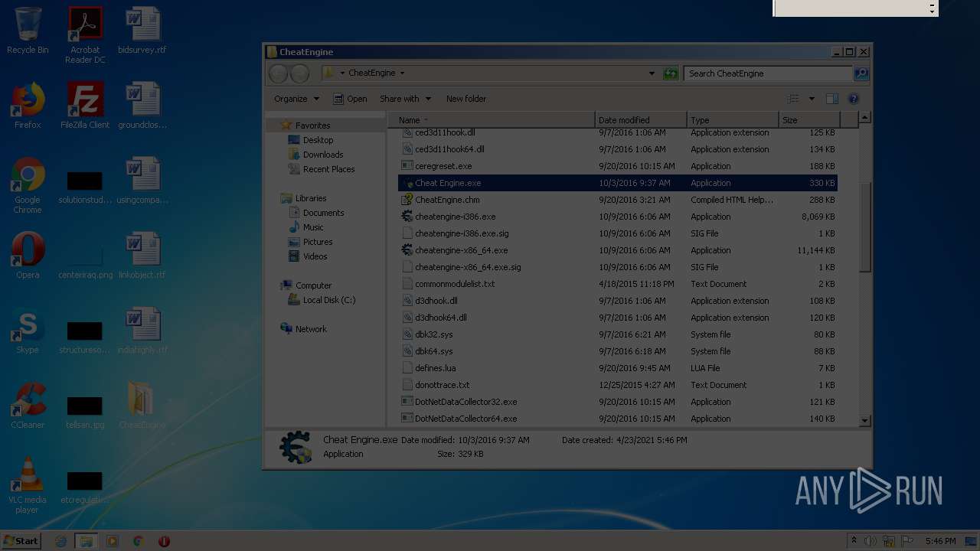Open the Chrome taskbar icon
The width and height of the screenshot is (980, 551).
point(138,541)
